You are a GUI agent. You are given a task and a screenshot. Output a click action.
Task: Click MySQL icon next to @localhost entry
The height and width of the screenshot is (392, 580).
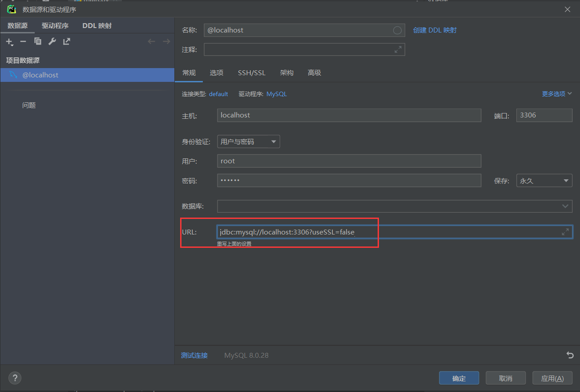pos(13,75)
